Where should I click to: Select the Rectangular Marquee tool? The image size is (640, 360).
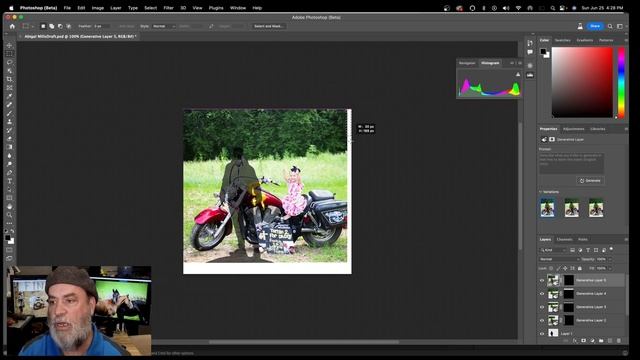pyautogui.click(x=9, y=54)
